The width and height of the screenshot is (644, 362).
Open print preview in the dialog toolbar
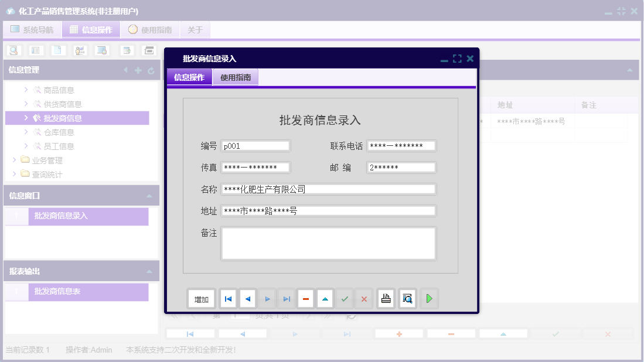(x=407, y=298)
